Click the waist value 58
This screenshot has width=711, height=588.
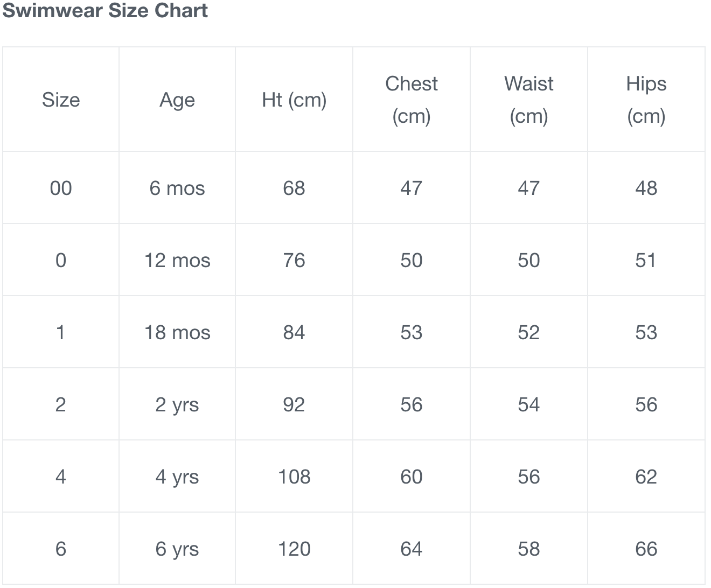(x=529, y=549)
